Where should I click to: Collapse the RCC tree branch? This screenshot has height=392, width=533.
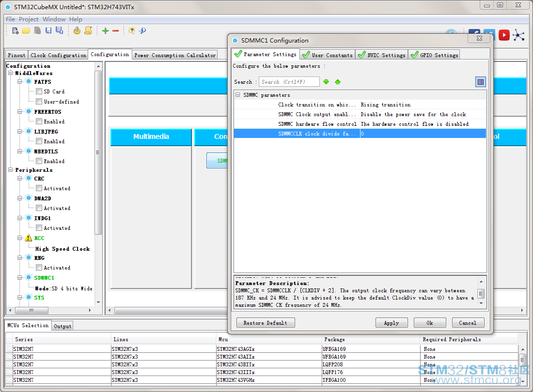pos(20,238)
